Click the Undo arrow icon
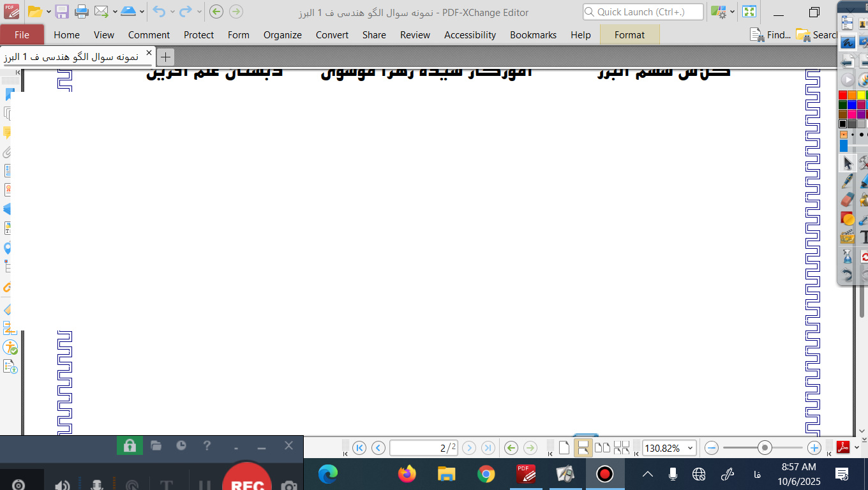 click(159, 11)
